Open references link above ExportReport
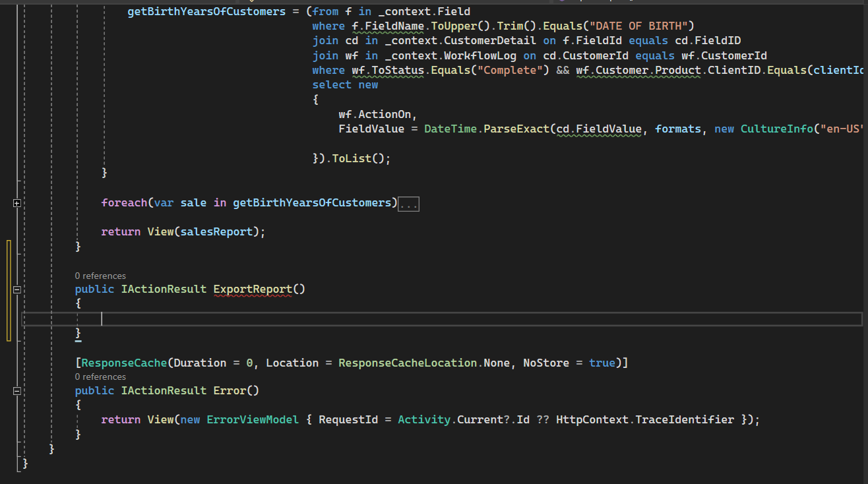The width and height of the screenshot is (868, 484). [100, 276]
